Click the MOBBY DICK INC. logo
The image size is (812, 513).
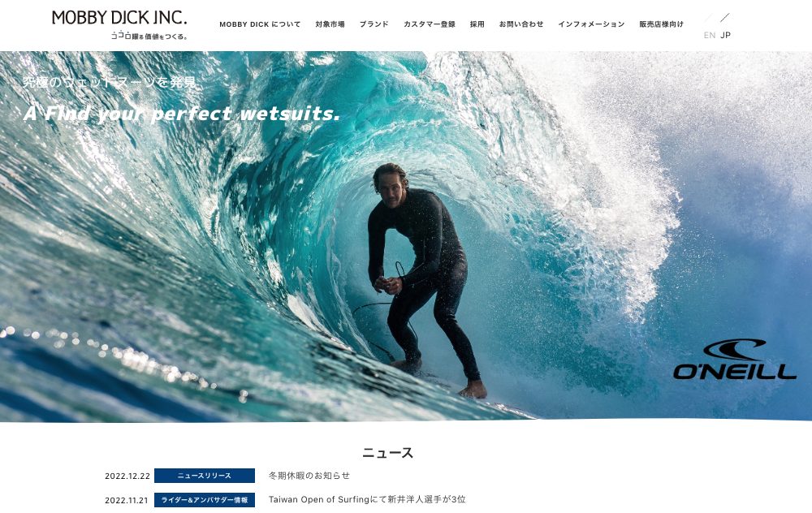[119, 24]
